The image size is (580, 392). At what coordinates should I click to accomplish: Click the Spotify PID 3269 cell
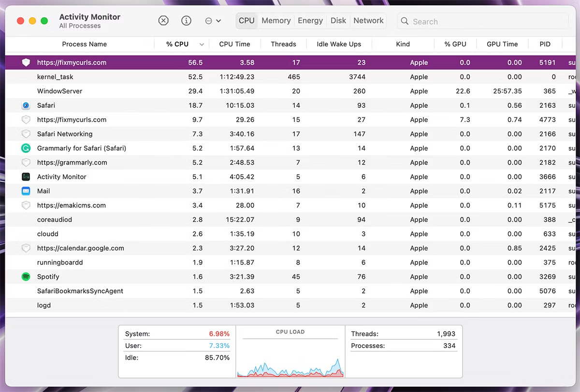[548, 277]
